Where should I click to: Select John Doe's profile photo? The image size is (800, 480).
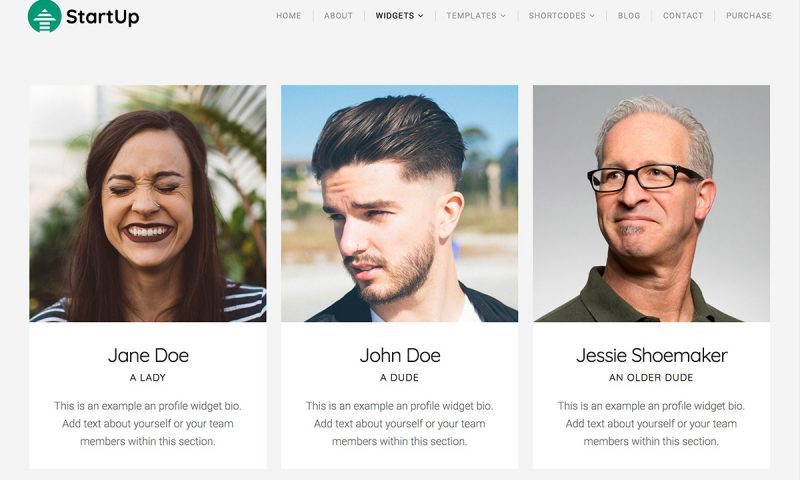click(399, 204)
